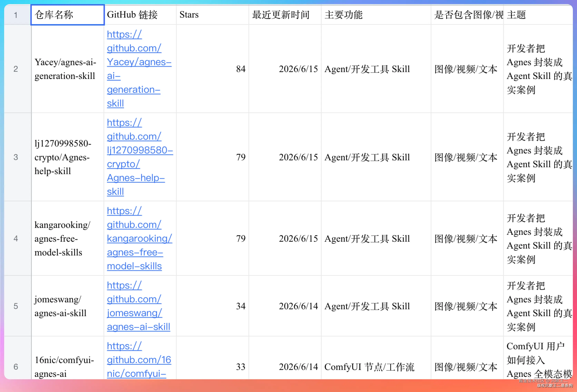The width and height of the screenshot is (577, 392).
Task: Click the "主要功能" header cell
Action: coord(376,15)
